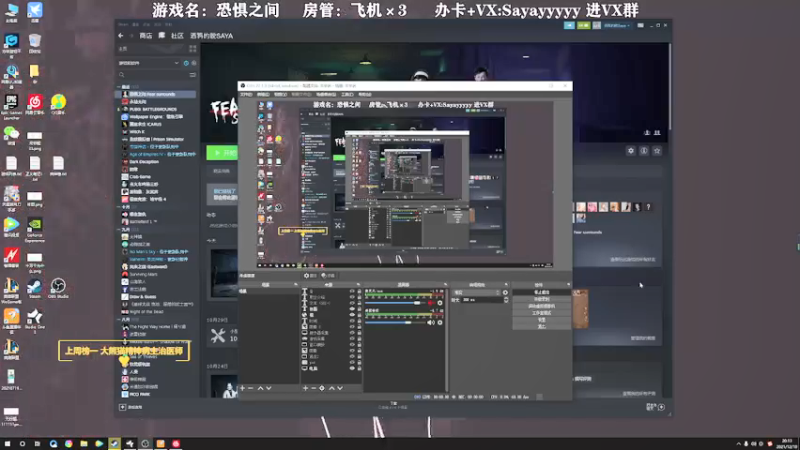Open the OBS 工具 menu

click(x=347, y=94)
